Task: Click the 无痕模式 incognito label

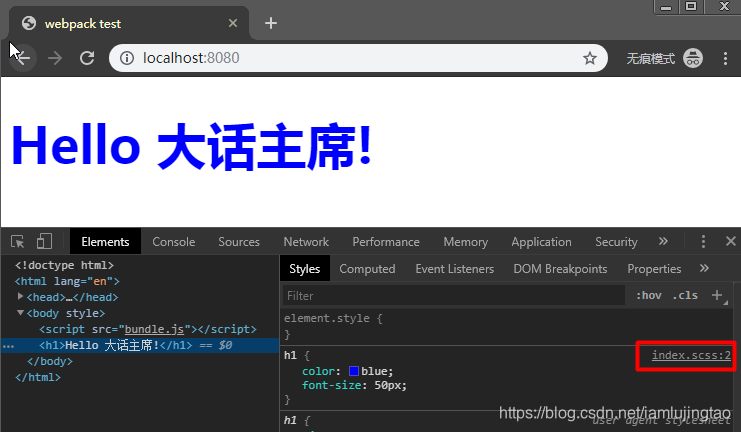Action: click(650, 59)
